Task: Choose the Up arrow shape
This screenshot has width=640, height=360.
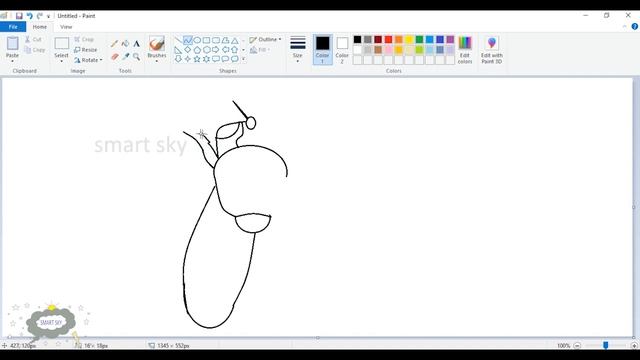Action: coord(235,50)
